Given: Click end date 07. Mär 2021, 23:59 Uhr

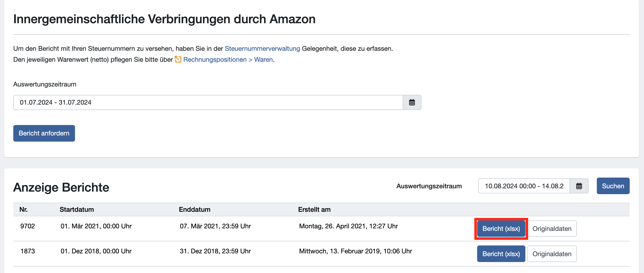Looking at the screenshot, I should click(215, 226).
